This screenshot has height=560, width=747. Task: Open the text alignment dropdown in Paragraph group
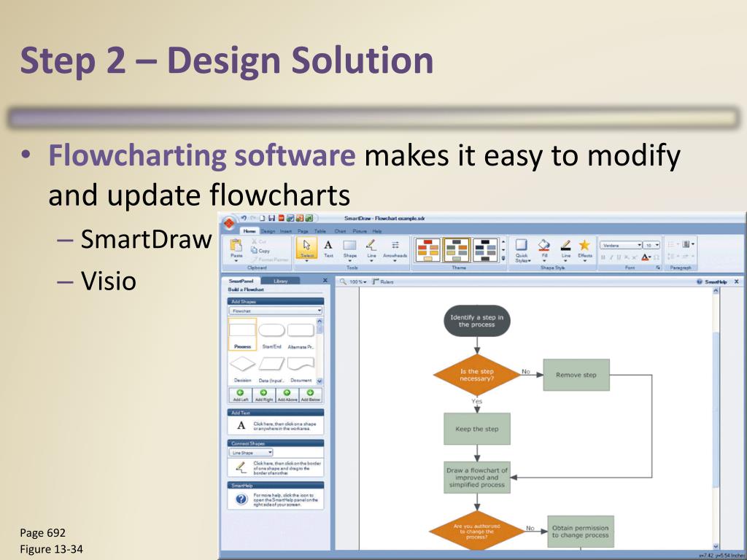[x=688, y=244]
